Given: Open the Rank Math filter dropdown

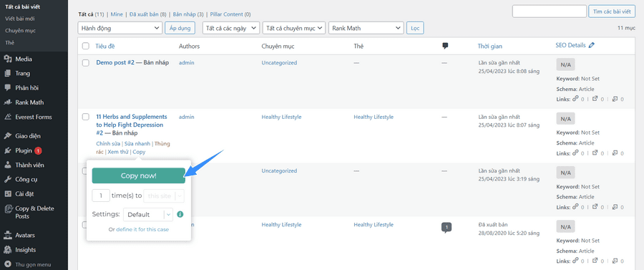Looking at the screenshot, I should click(x=366, y=28).
